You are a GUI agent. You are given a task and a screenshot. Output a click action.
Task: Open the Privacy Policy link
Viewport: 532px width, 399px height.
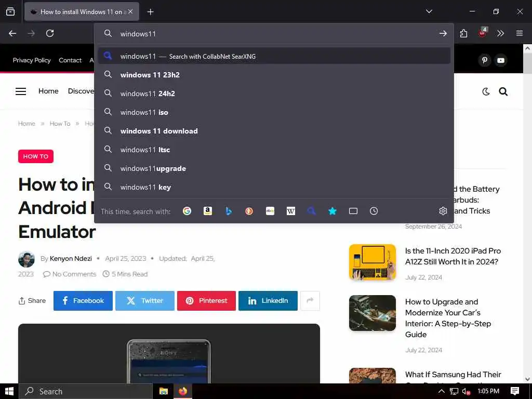(32, 60)
